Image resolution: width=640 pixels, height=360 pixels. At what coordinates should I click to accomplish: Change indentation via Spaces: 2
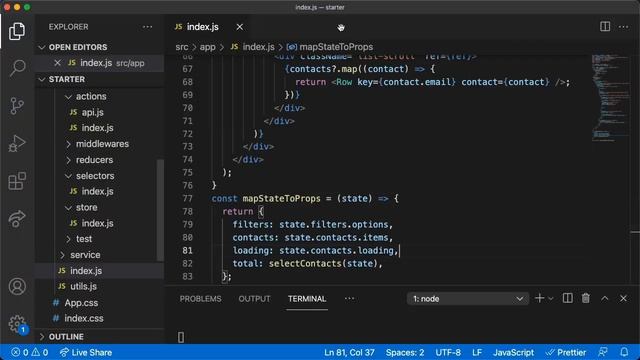pyautogui.click(x=405, y=352)
